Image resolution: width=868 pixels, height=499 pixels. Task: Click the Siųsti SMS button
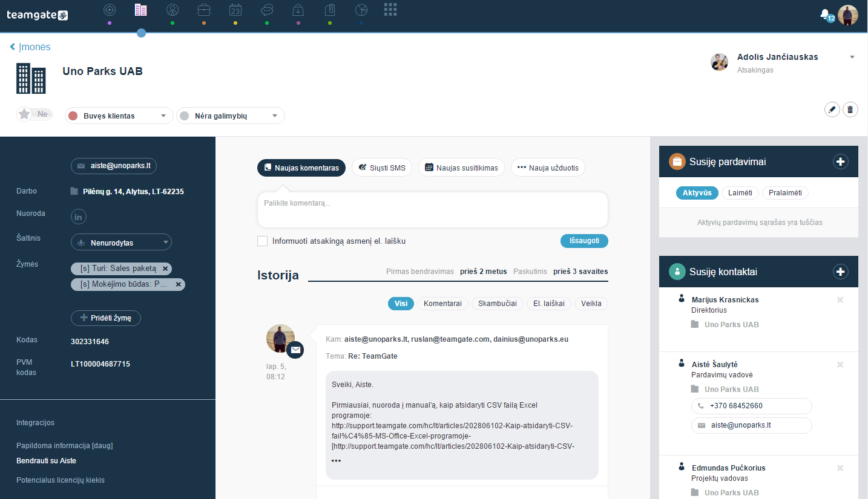coord(382,168)
